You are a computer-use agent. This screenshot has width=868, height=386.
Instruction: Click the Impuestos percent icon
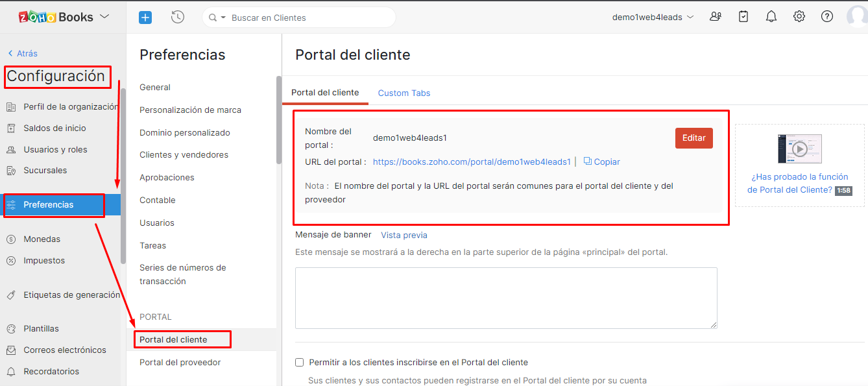[x=11, y=261]
